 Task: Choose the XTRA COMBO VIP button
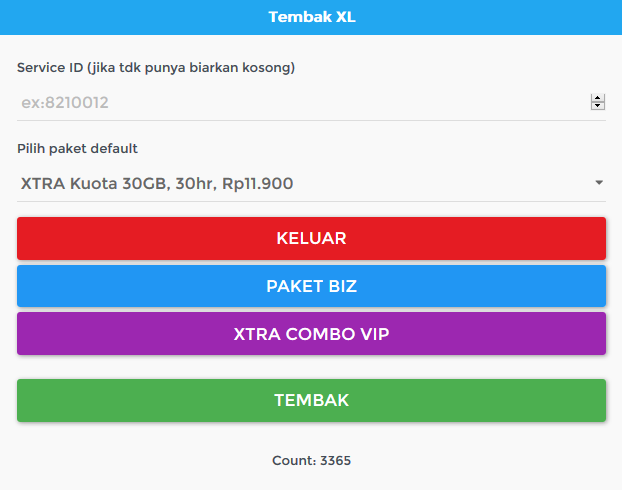311,334
